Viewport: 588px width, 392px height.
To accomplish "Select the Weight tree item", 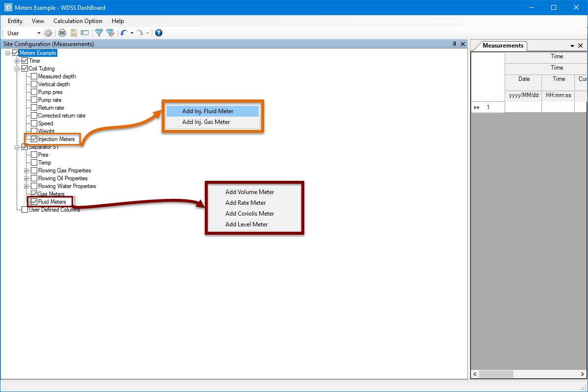I will pyautogui.click(x=47, y=131).
